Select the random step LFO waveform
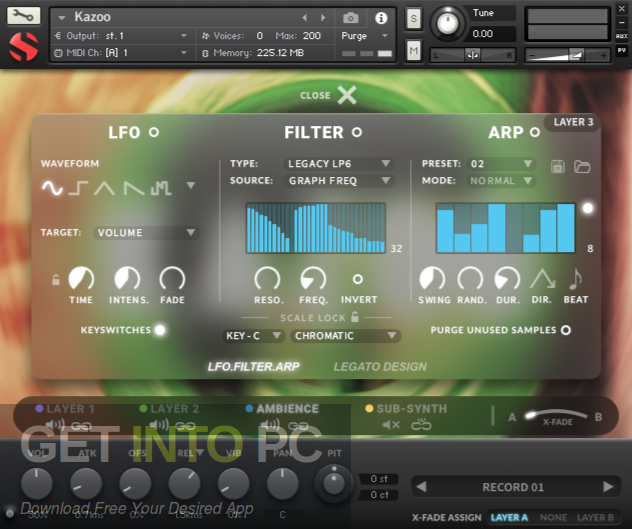632x529 pixels. click(x=161, y=188)
